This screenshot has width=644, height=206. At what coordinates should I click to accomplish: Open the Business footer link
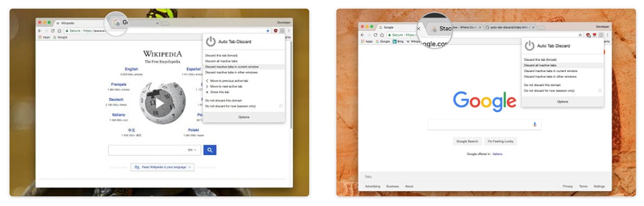(393, 186)
